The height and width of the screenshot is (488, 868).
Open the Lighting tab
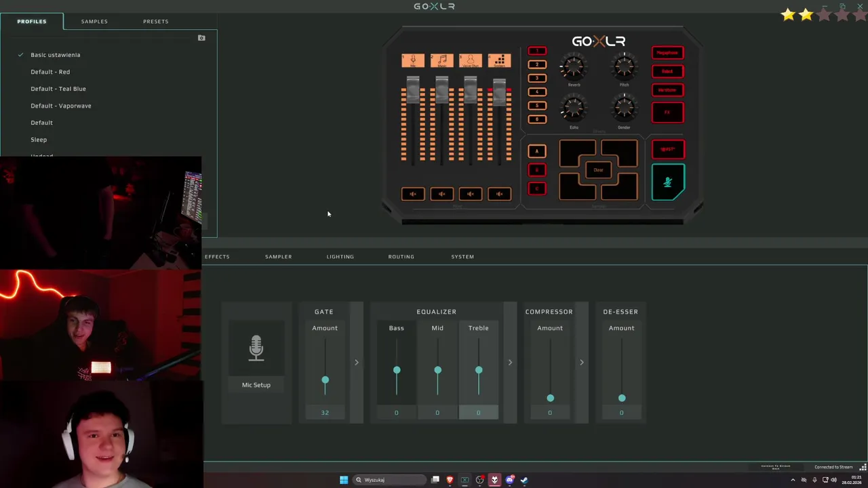pos(340,256)
